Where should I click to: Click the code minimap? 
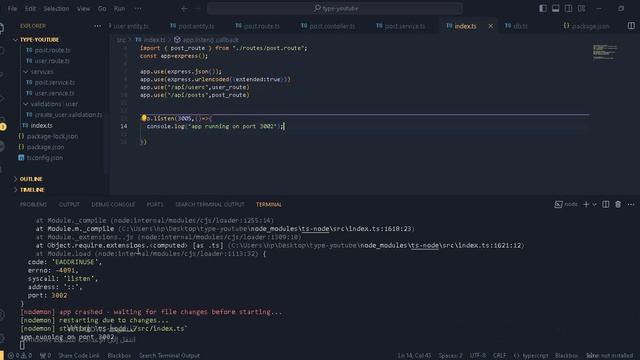click(x=605, y=52)
